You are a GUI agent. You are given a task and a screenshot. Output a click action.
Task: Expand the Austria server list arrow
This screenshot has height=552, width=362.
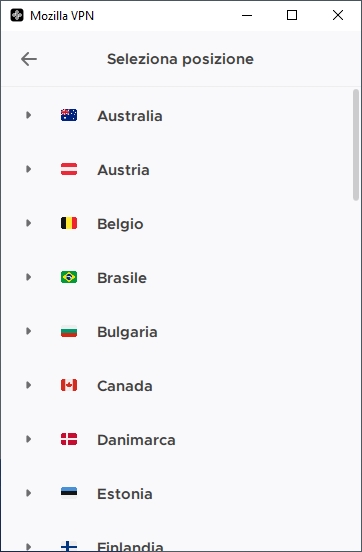coord(29,169)
